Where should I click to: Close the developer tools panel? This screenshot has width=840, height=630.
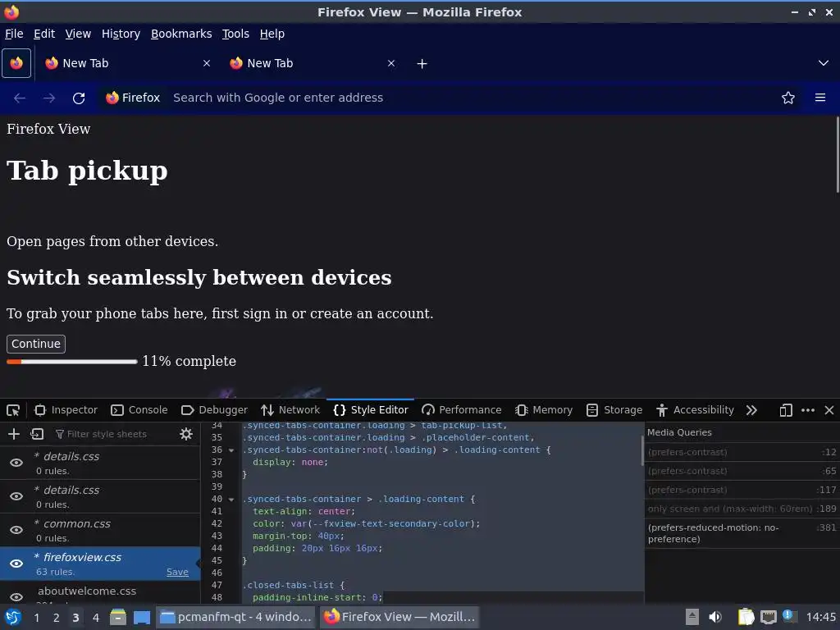click(x=829, y=410)
